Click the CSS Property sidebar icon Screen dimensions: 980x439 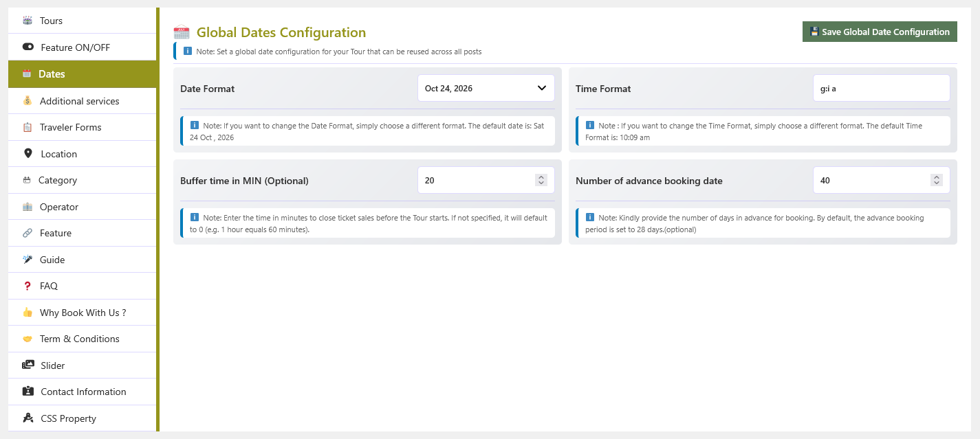(x=28, y=418)
